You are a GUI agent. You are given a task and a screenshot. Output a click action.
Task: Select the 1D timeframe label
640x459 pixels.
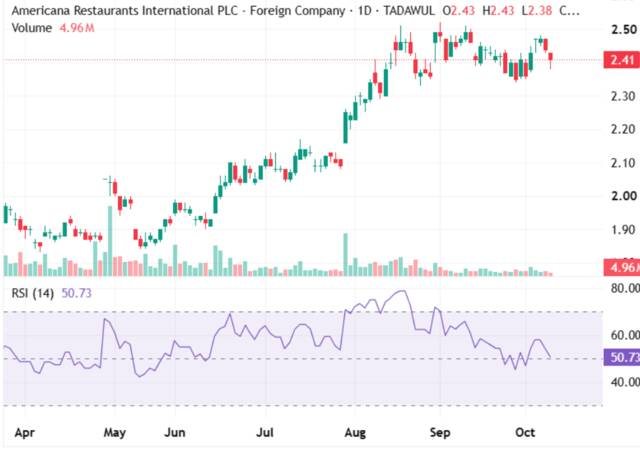[364, 11]
